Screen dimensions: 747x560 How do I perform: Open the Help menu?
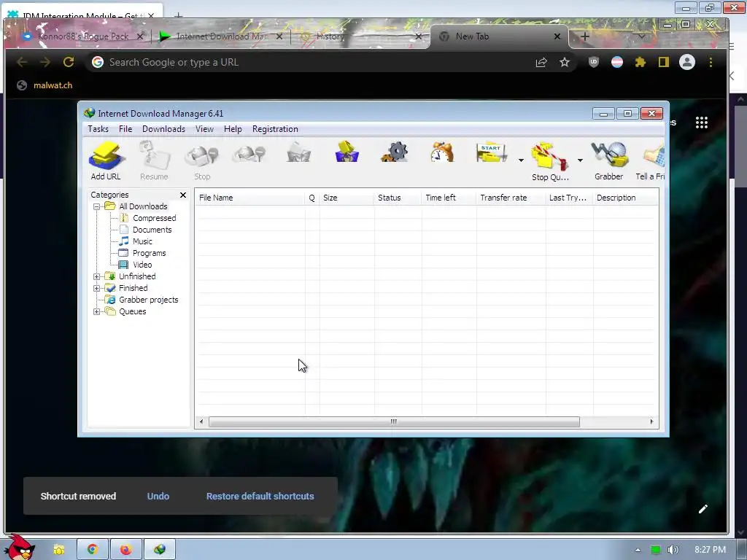click(233, 129)
